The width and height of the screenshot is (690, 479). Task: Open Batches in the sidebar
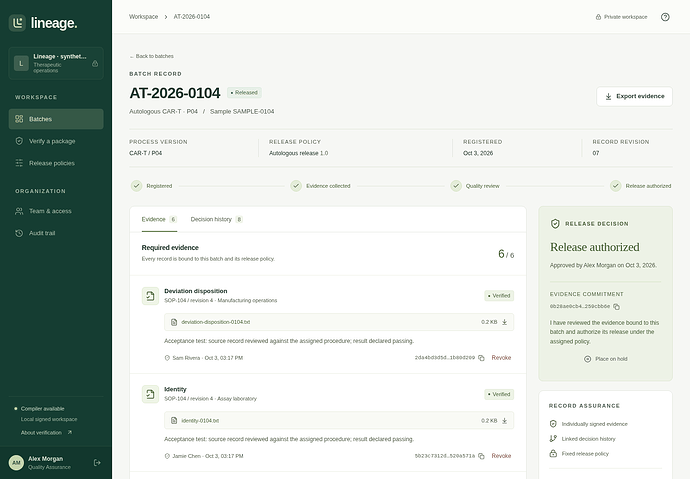[x=56, y=119]
